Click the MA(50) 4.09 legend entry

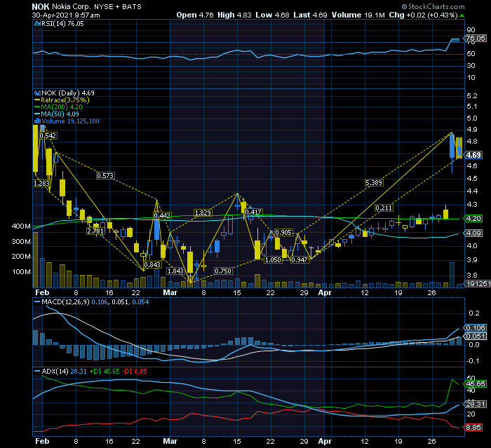pyautogui.click(x=60, y=114)
